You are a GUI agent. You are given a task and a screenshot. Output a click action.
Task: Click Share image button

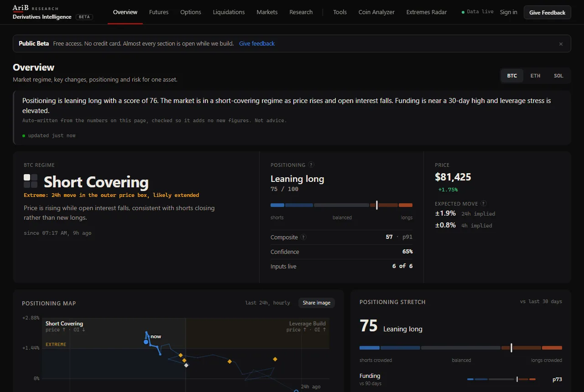tap(317, 303)
